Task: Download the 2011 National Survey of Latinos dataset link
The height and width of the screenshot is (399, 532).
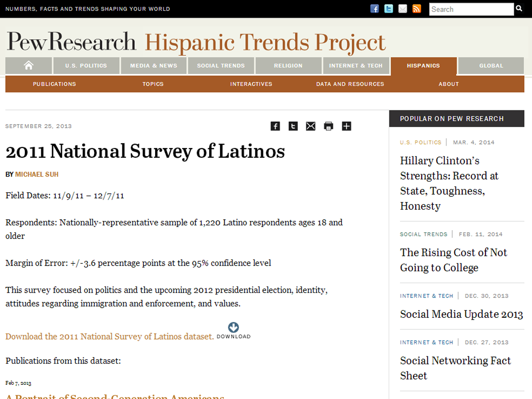Action: (x=110, y=336)
